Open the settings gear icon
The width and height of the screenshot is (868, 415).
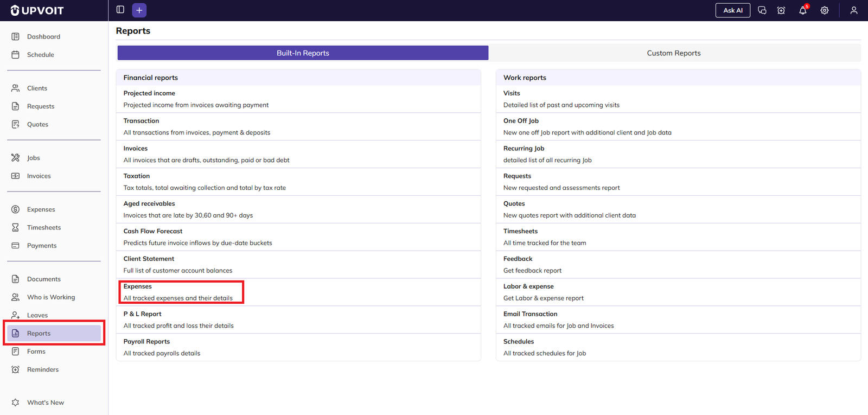(x=824, y=10)
